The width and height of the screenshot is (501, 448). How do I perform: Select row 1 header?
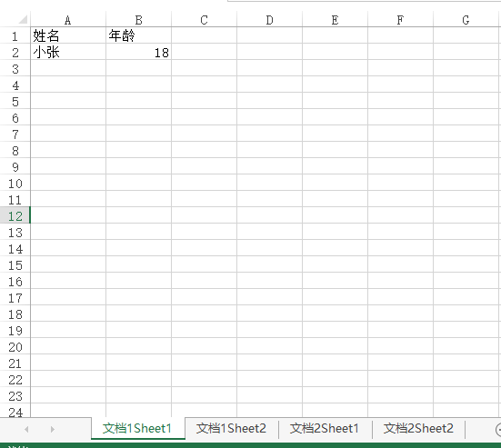tap(15, 35)
